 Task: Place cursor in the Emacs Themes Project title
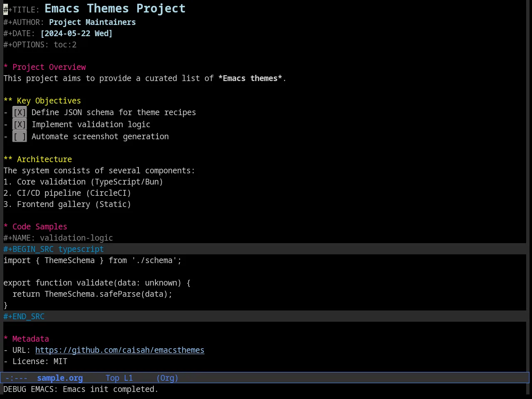coord(115,8)
